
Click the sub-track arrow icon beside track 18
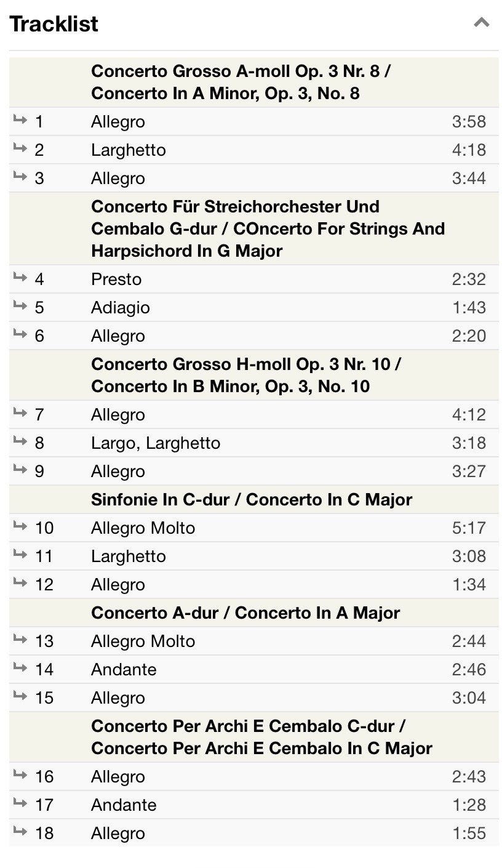20,832
